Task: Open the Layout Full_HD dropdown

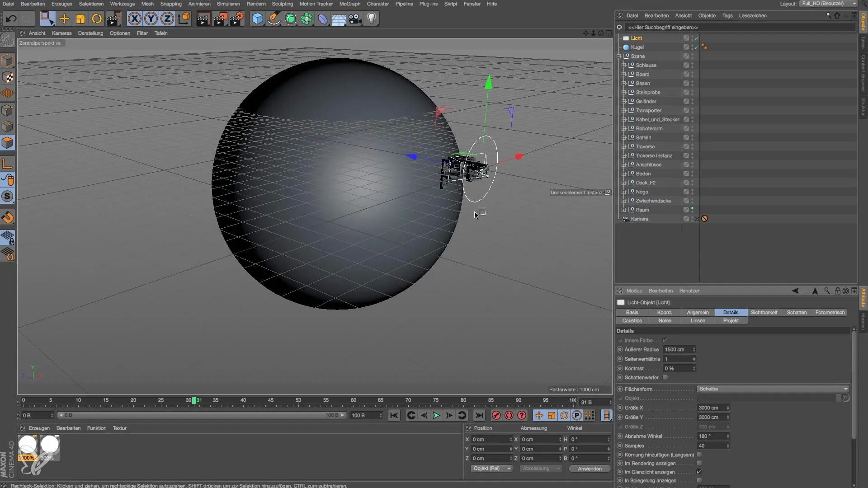Action: tap(828, 4)
